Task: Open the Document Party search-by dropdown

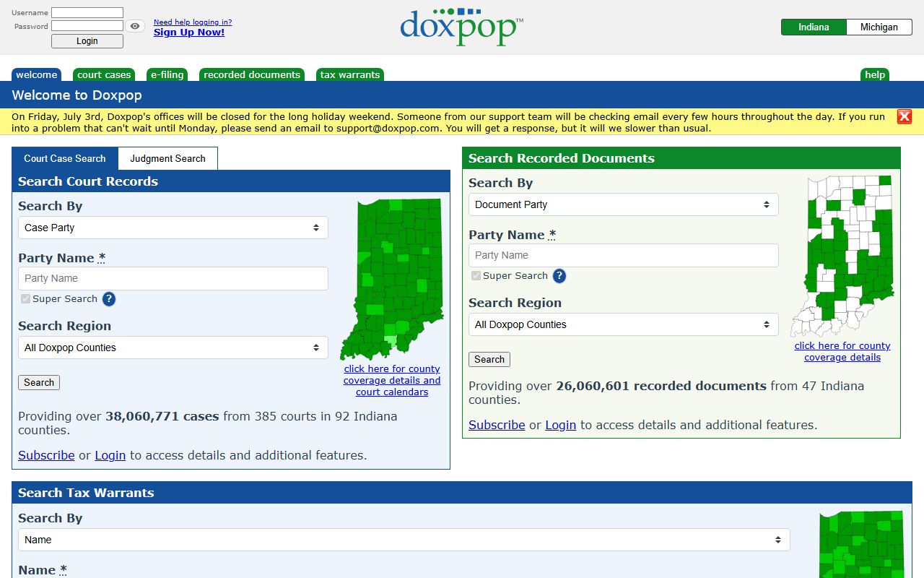Action: (624, 204)
